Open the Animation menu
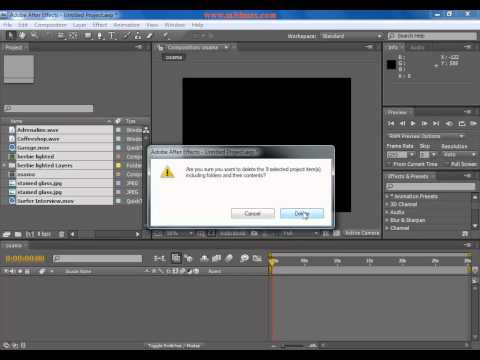 click(126, 25)
